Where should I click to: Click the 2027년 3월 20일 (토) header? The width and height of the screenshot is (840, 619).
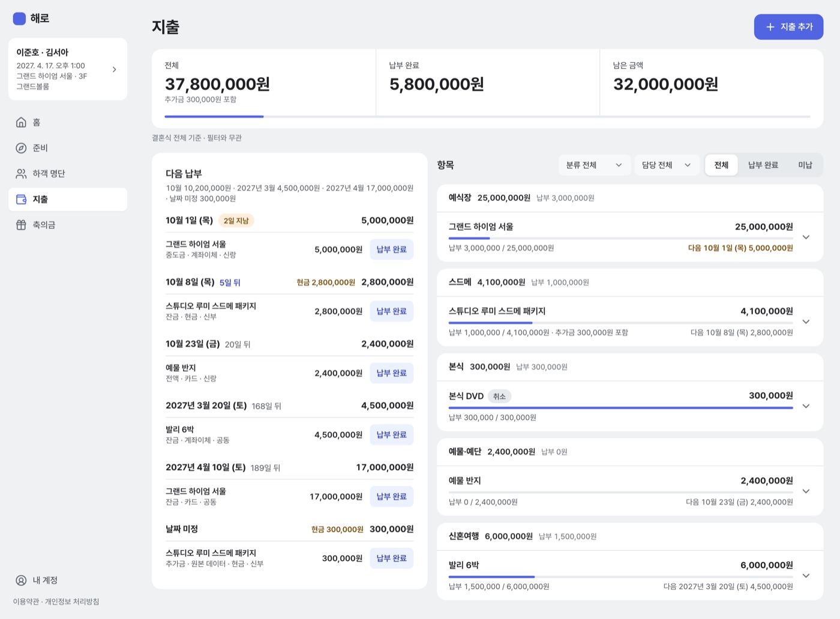click(206, 406)
